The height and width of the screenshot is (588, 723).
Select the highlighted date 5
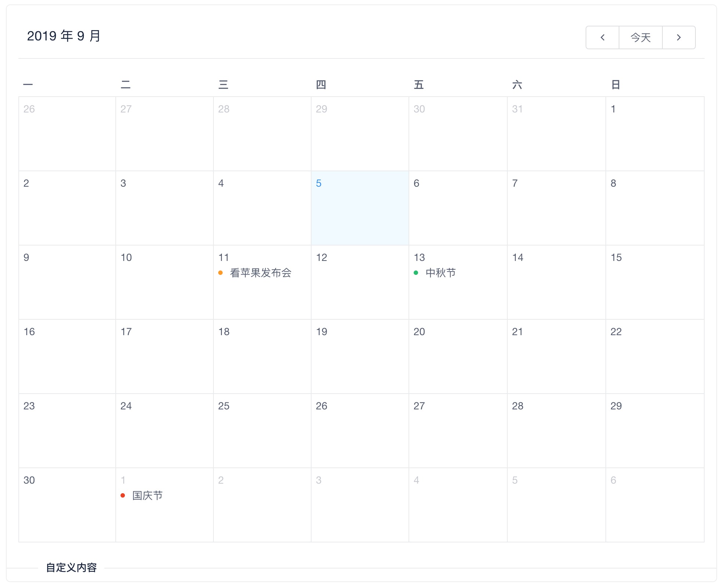[360, 208]
